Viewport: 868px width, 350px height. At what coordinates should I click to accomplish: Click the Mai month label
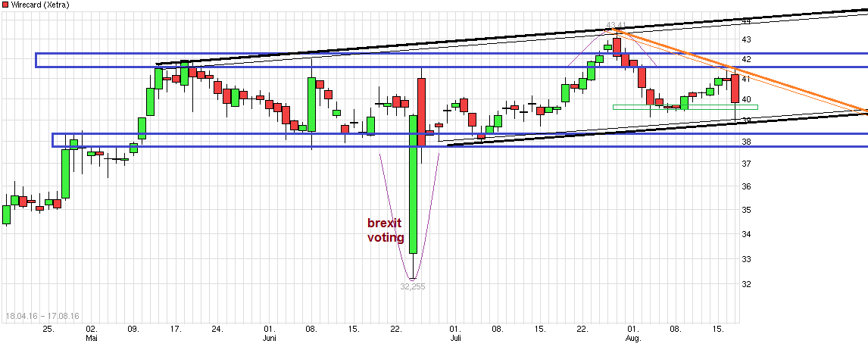(92, 337)
